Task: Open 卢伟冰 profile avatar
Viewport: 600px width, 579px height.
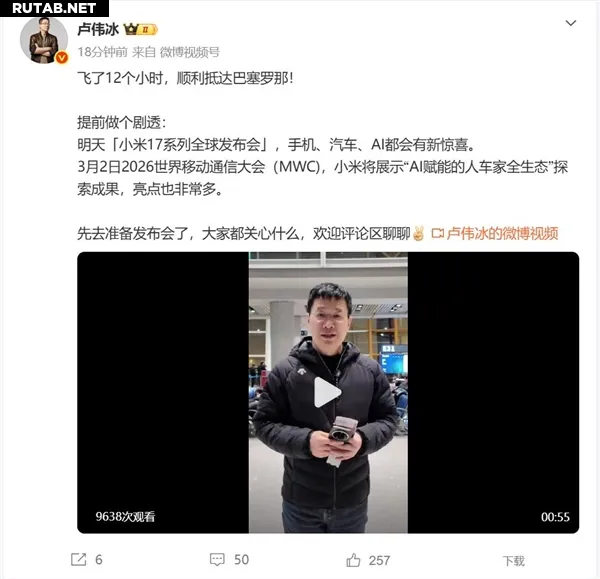Action: click(44, 40)
